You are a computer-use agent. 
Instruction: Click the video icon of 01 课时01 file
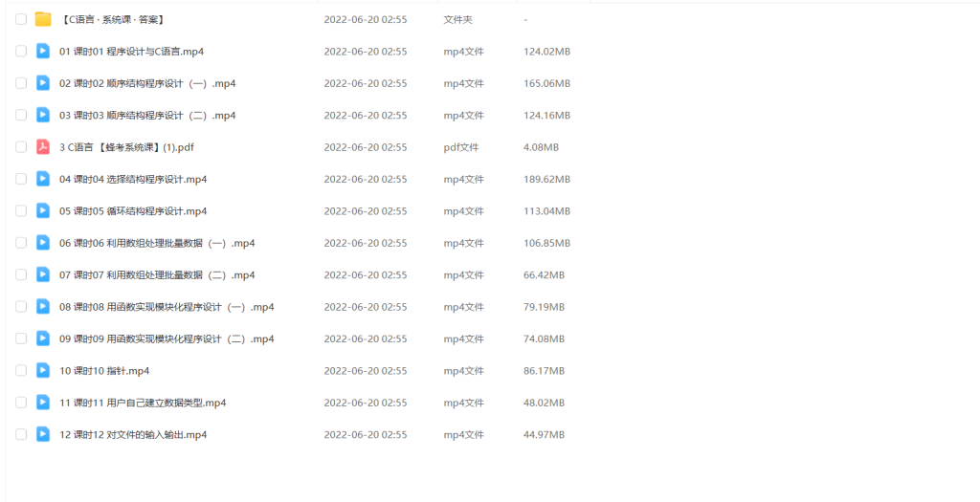point(43,52)
